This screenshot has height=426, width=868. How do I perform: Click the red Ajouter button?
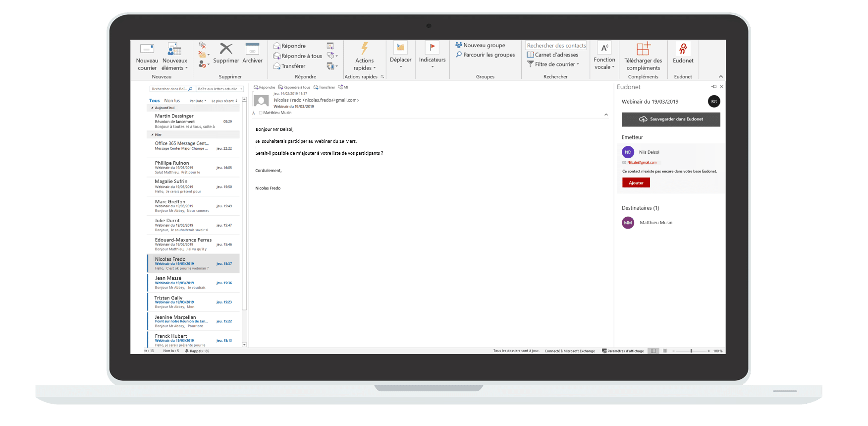click(636, 183)
